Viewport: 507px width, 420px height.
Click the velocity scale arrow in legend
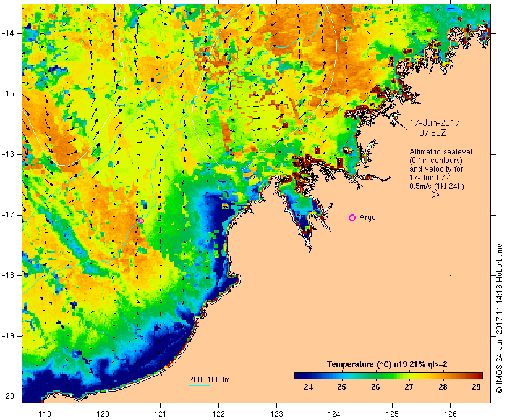pyautogui.click(x=428, y=195)
